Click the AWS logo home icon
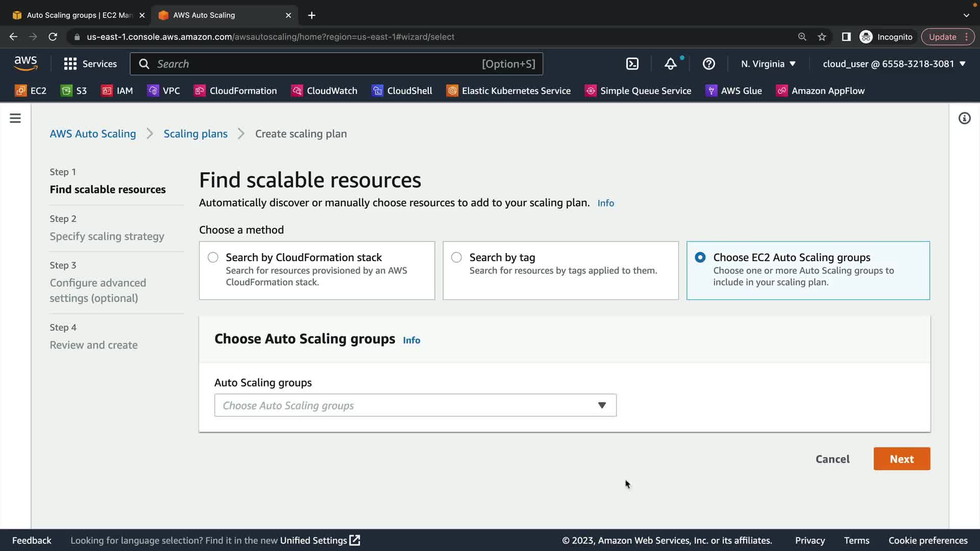 tap(26, 63)
